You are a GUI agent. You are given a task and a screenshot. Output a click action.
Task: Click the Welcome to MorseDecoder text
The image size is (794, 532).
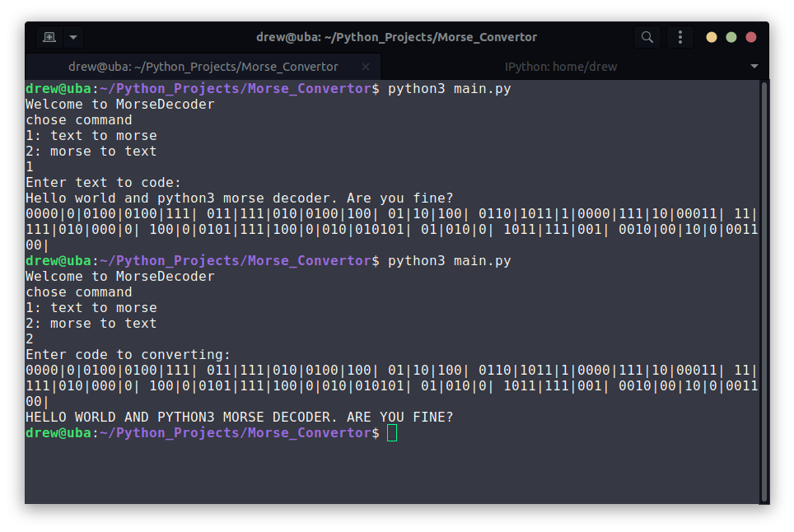coord(119,104)
